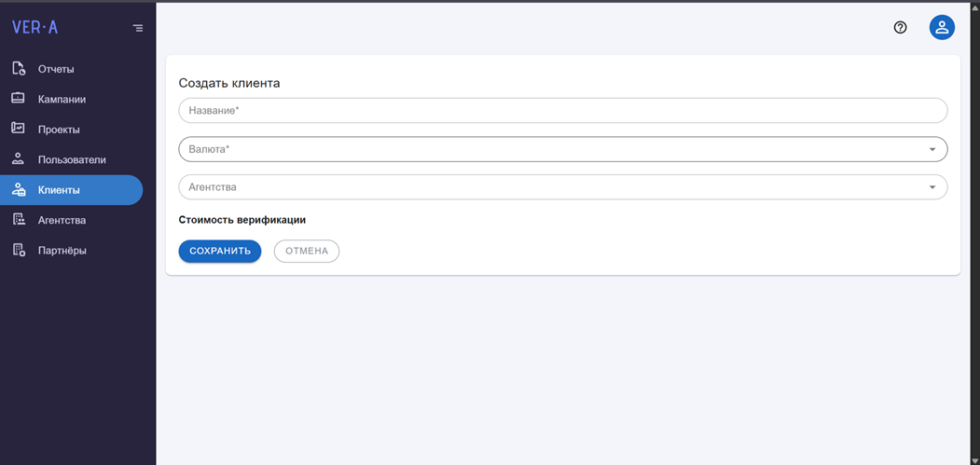Open the help question mark icon
The image size is (980, 465).
click(900, 28)
